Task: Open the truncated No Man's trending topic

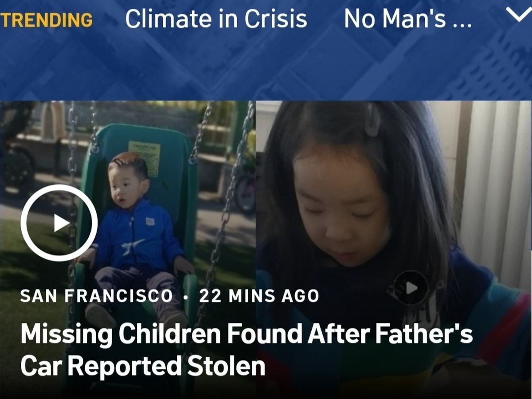Action: 408,19
